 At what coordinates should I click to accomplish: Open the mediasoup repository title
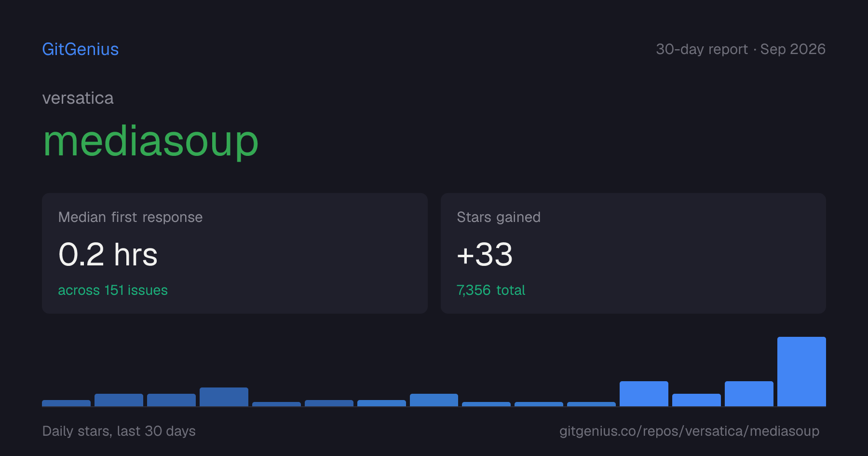[151, 141]
